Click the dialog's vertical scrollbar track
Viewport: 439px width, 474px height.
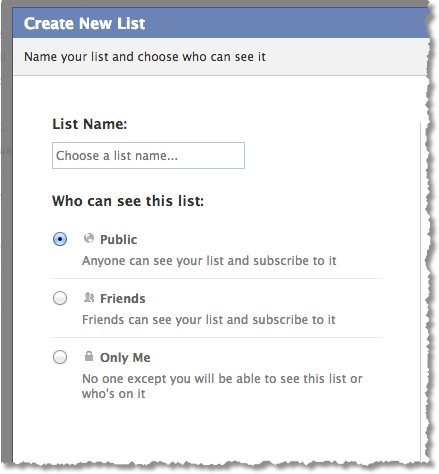tap(421, 292)
